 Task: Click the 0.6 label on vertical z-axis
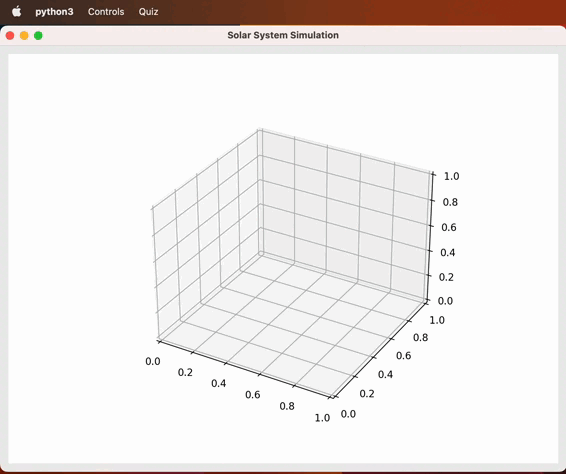(x=449, y=227)
